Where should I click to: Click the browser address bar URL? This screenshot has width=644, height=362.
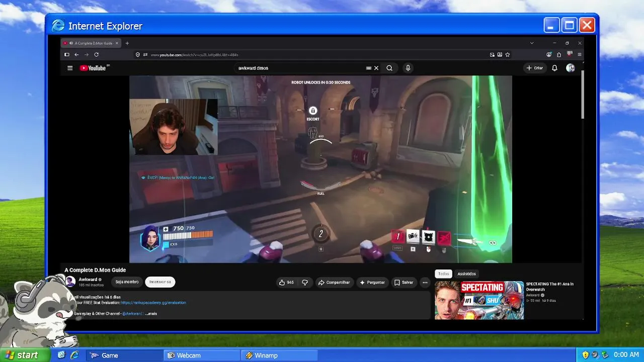(x=194, y=55)
